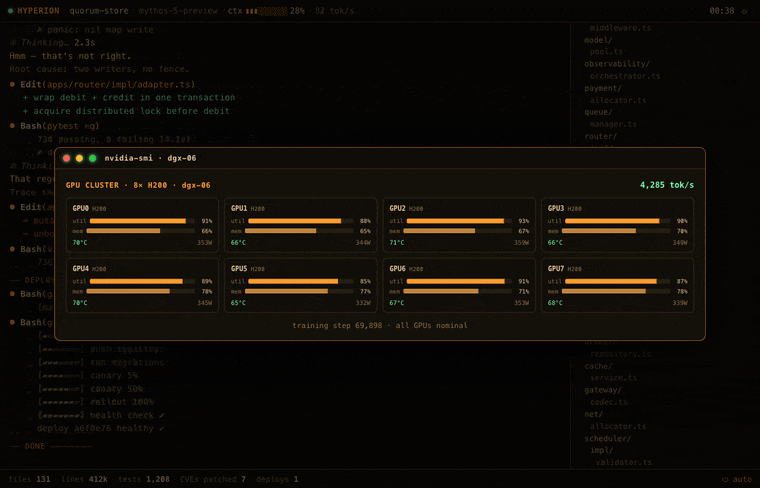
Task: Click the GPU1 util bar
Action: [301, 221]
